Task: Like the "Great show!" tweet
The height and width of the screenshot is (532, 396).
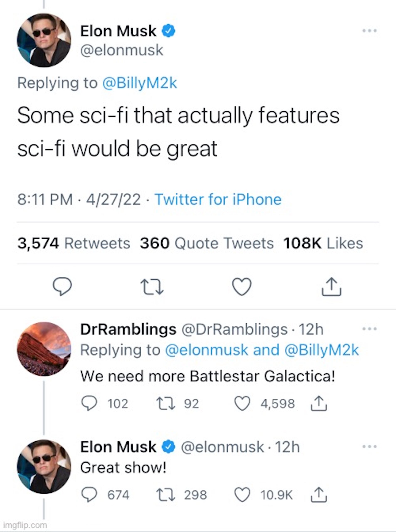Action: (x=242, y=495)
